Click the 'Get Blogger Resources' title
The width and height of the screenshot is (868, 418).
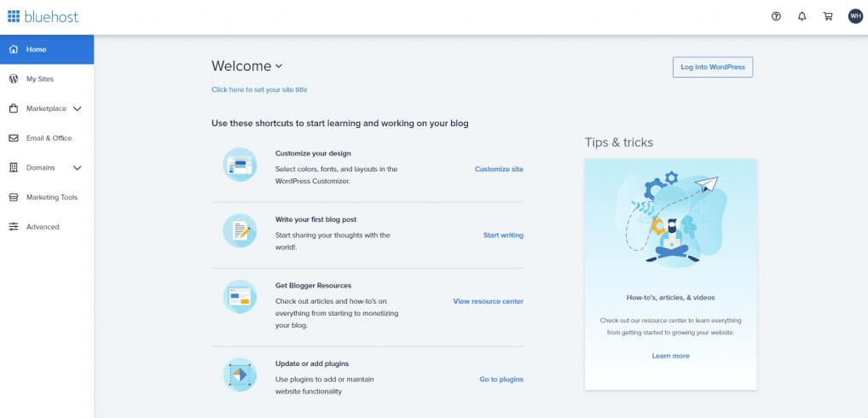click(x=313, y=286)
